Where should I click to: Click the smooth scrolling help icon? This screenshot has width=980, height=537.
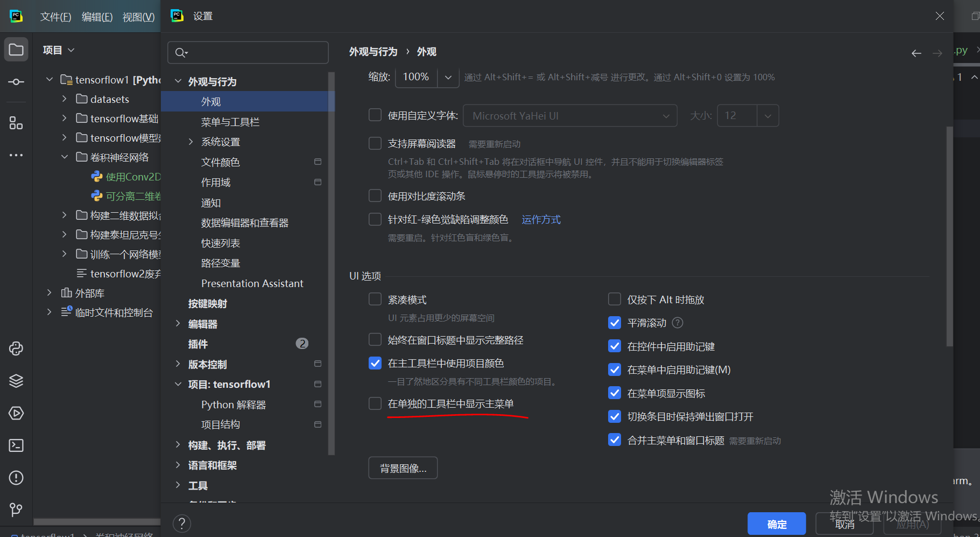pos(678,323)
